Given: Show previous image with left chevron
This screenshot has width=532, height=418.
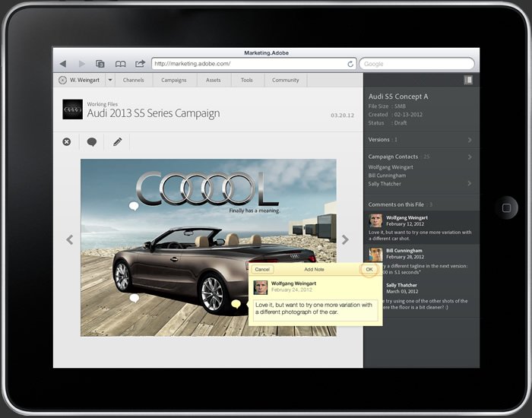Looking at the screenshot, I should [70, 239].
